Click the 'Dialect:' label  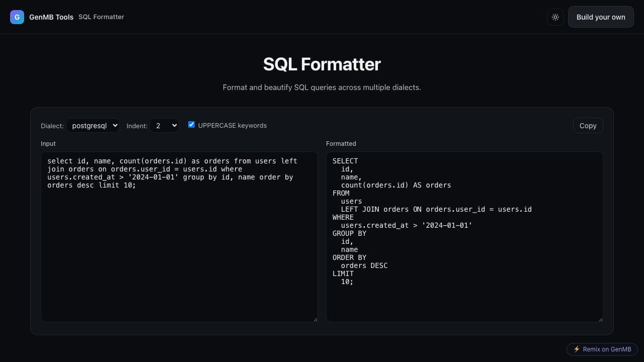click(x=52, y=126)
